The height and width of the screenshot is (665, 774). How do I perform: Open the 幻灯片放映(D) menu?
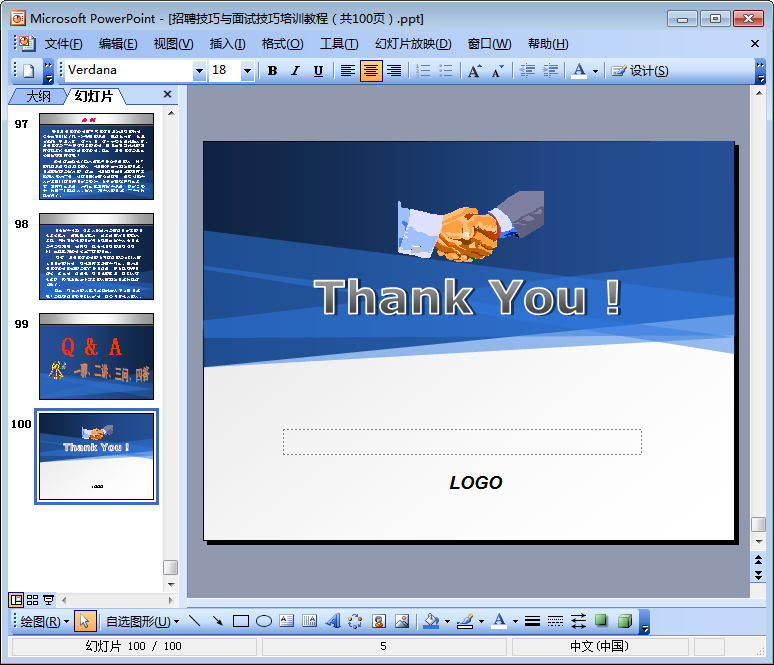(x=413, y=44)
